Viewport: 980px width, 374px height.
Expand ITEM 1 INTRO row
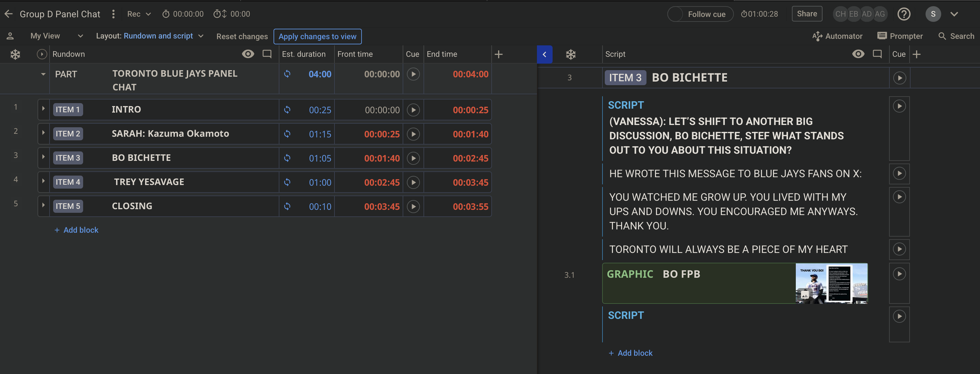[43, 109]
